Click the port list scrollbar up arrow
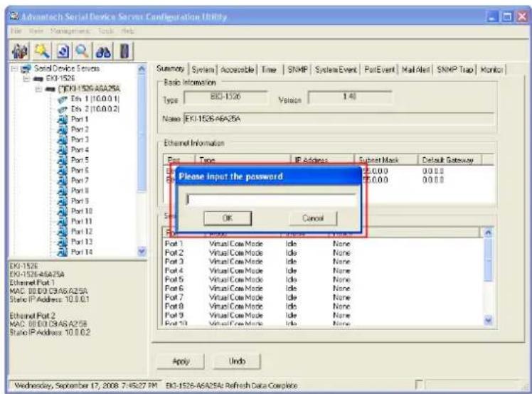 (x=488, y=233)
